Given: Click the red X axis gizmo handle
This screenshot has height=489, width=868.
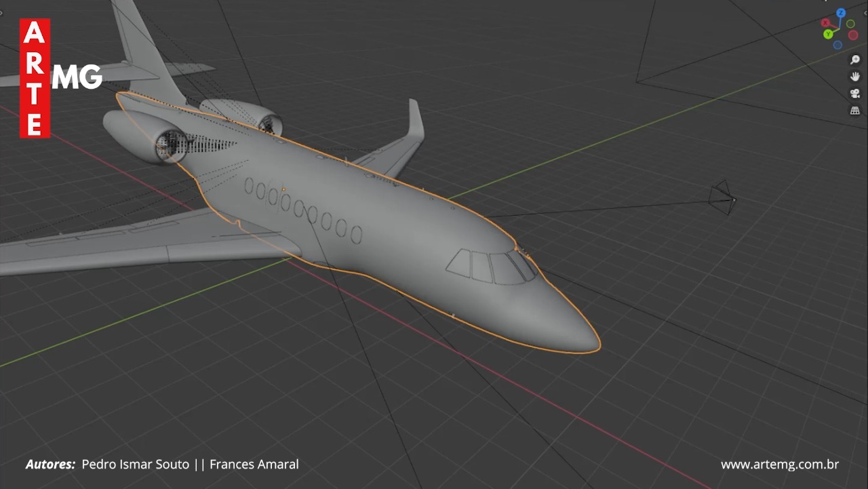Looking at the screenshot, I should click(825, 23).
